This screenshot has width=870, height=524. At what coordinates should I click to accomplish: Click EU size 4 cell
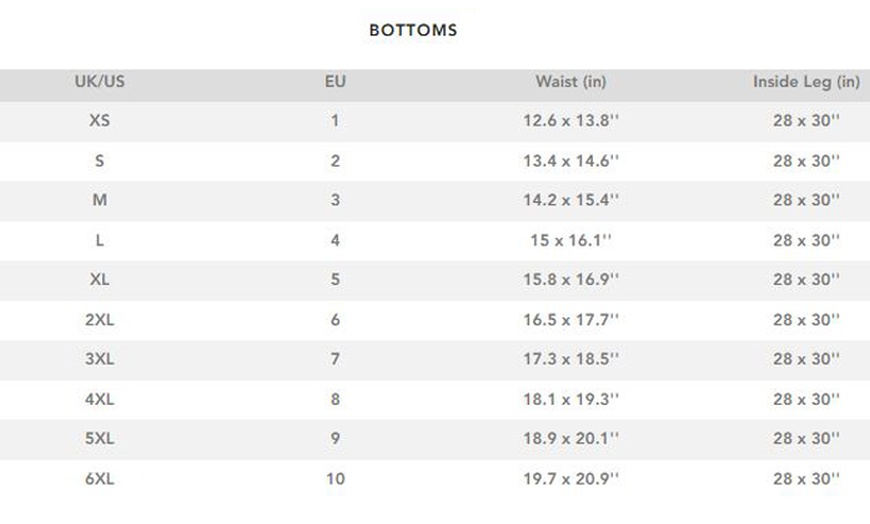click(x=335, y=240)
